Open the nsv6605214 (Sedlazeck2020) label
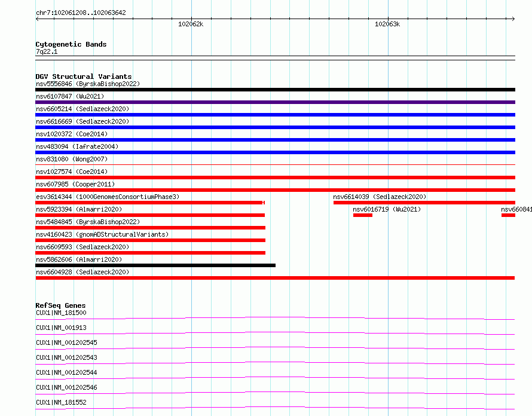 (82, 109)
